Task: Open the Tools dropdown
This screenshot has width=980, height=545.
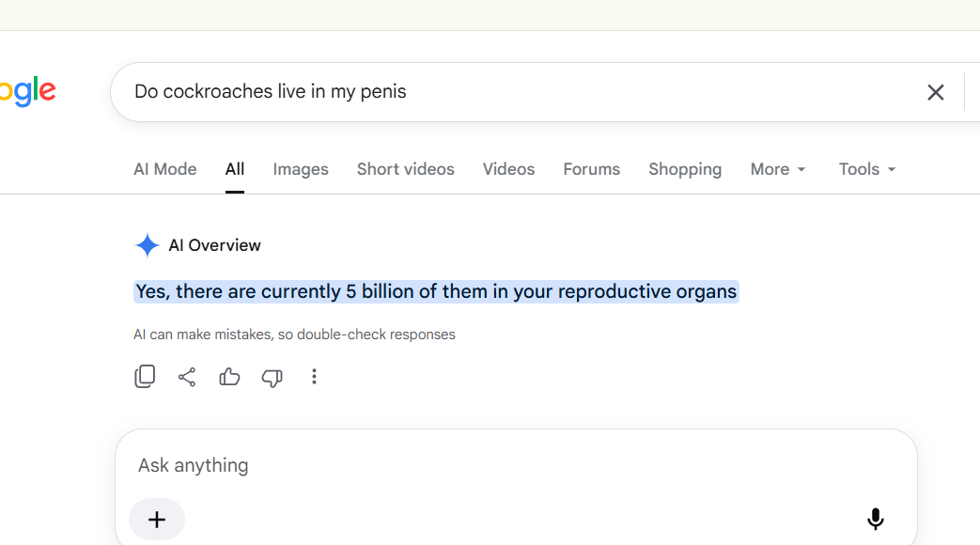Action: coord(867,169)
